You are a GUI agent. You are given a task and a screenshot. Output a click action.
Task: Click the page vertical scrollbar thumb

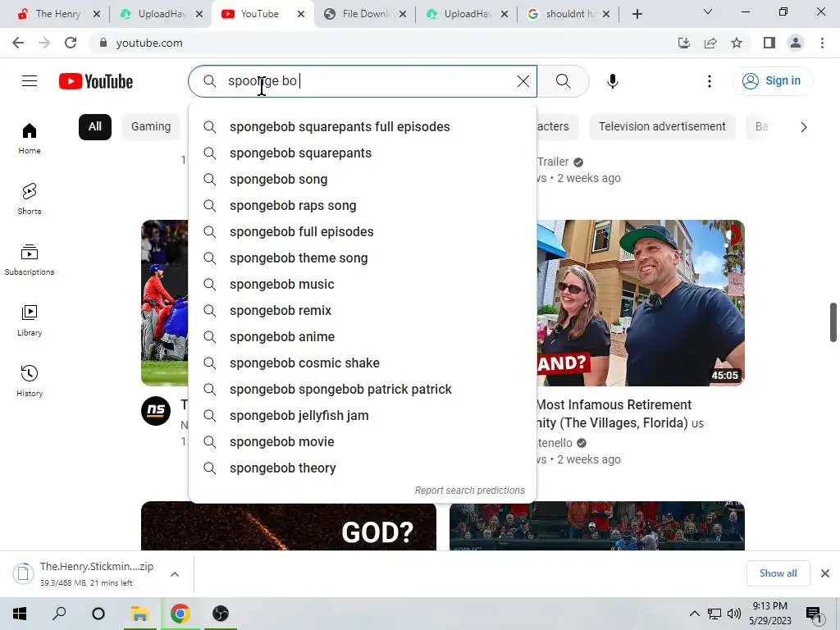[x=833, y=322]
